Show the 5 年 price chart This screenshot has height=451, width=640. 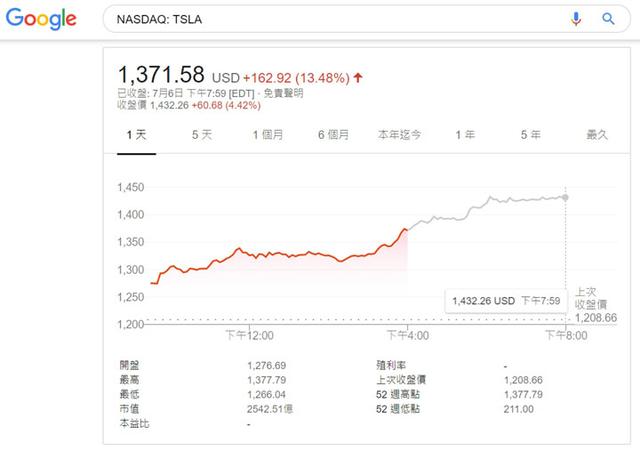[531, 134]
